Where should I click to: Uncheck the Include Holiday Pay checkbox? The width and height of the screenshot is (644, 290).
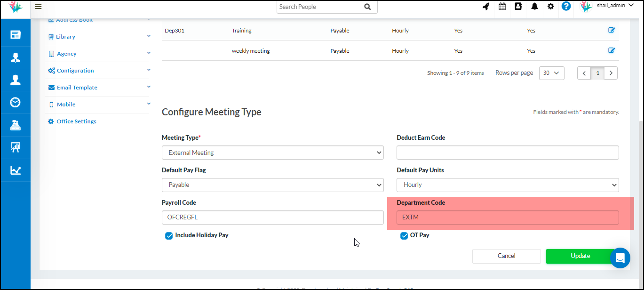(x=169, y=236)
